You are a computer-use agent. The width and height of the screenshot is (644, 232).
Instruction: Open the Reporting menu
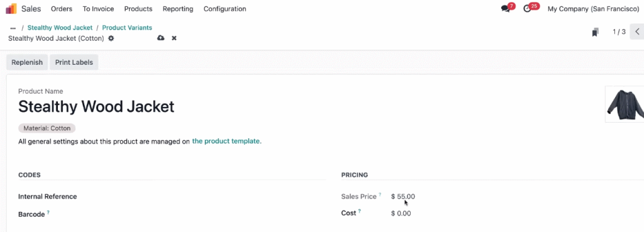click(x=178, y=9)
